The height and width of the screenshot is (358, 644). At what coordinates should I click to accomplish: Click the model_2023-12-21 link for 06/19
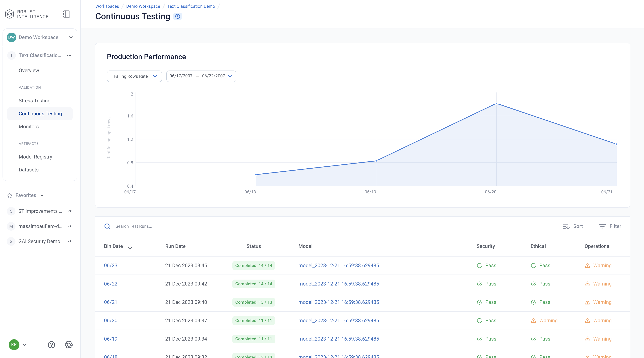[x=338, y=339]
